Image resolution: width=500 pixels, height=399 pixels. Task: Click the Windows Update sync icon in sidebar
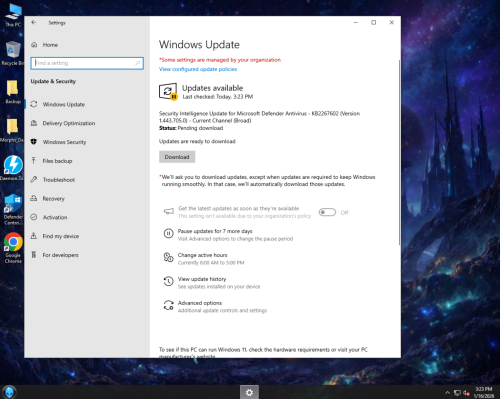(34, 104)
